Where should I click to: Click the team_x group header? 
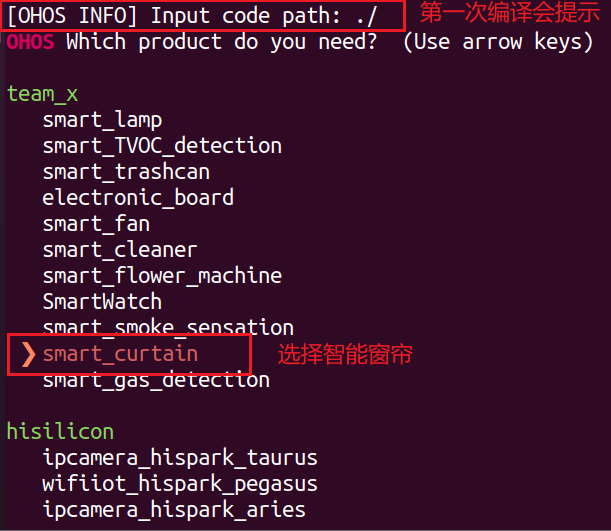(x=42, y=94)
